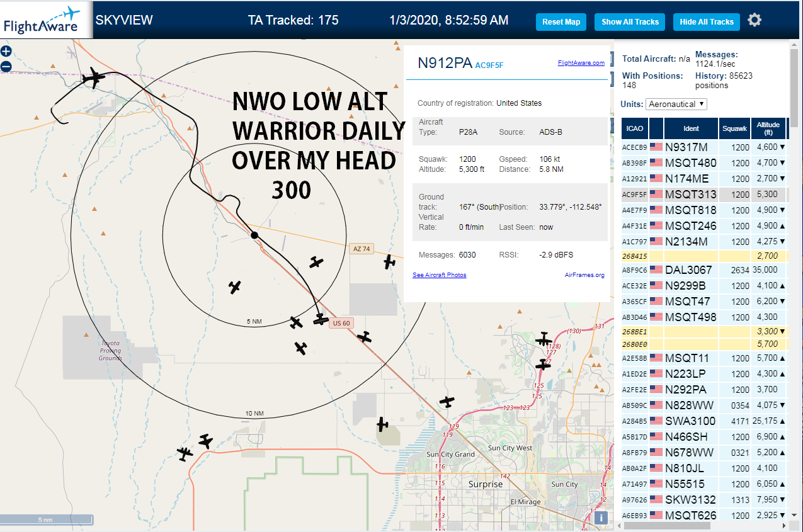Select the N828WW aircraft row

point(704,405)
